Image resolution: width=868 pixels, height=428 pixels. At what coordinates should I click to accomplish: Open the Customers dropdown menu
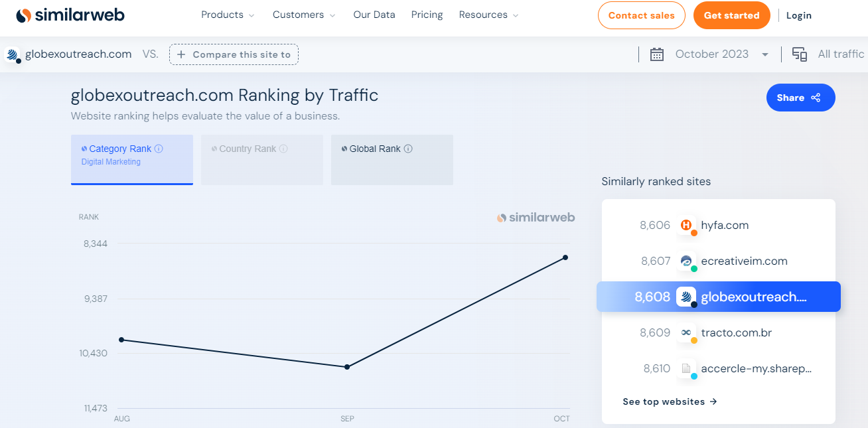click(x=304, y=15)
